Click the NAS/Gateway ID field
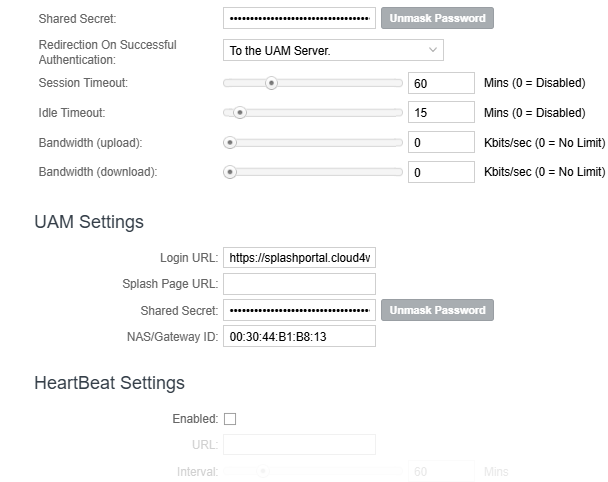The height and width of the screenshot is (482, 608). coord(299,336)
